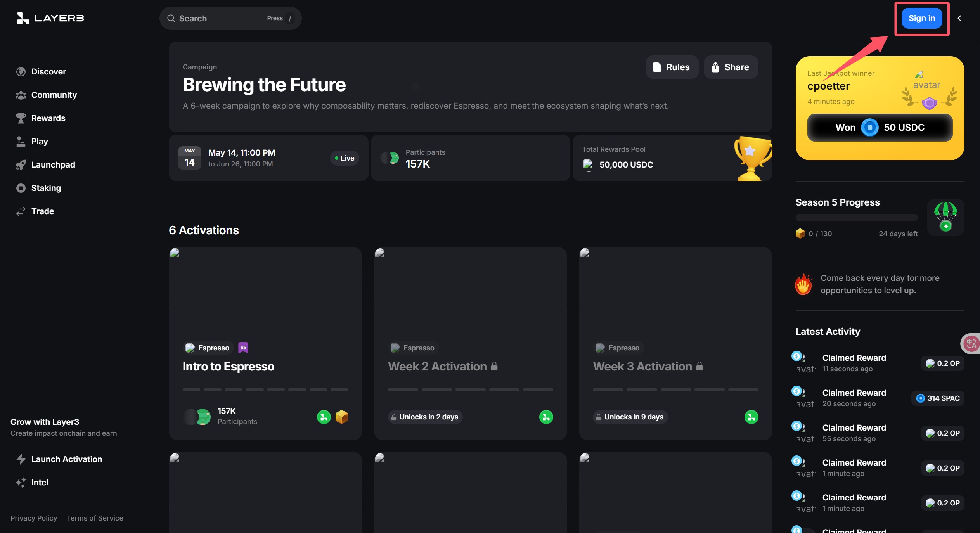Click the magnifier search icon
Image resolution: width=980 pixels, height=533 pixels.
point(171,18)
